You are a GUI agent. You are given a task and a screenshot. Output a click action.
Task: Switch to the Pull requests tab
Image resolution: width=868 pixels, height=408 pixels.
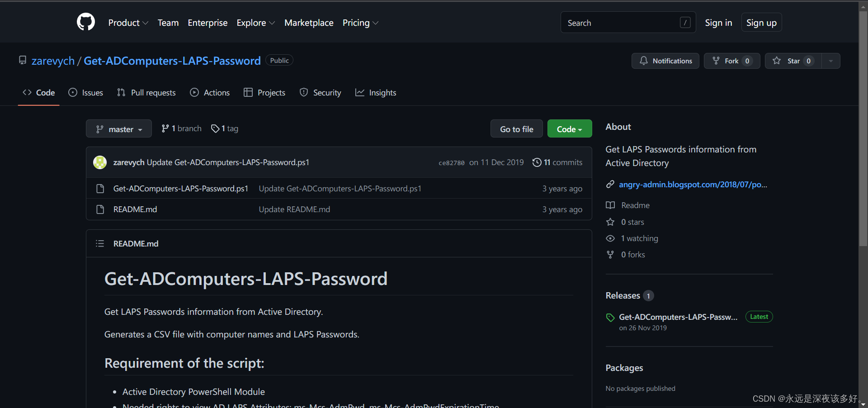pos(146,93)
